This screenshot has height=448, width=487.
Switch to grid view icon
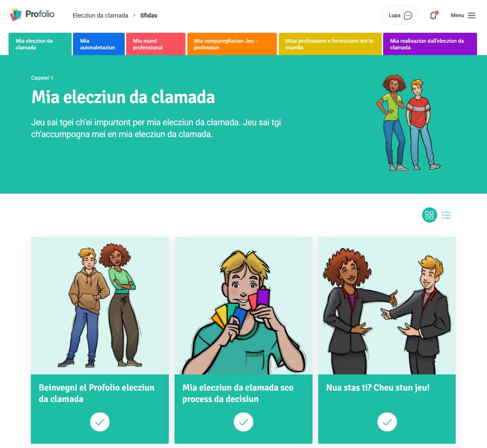(x=429, y=215)
